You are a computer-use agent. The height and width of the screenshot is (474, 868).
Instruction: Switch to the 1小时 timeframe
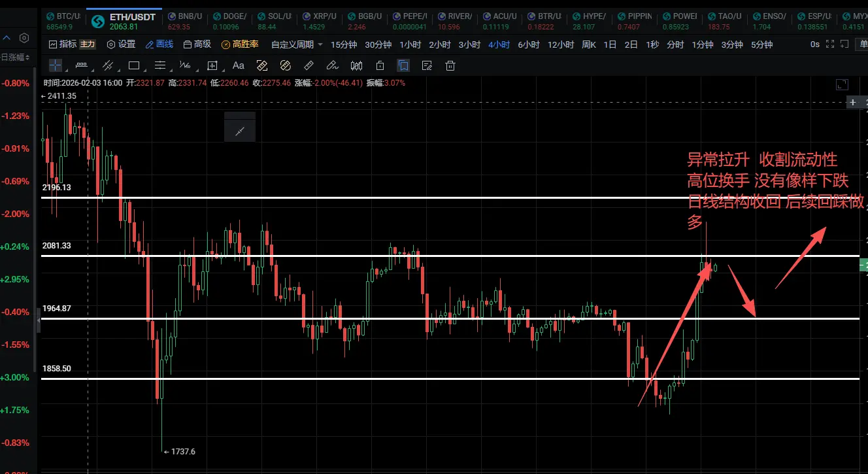410,44
